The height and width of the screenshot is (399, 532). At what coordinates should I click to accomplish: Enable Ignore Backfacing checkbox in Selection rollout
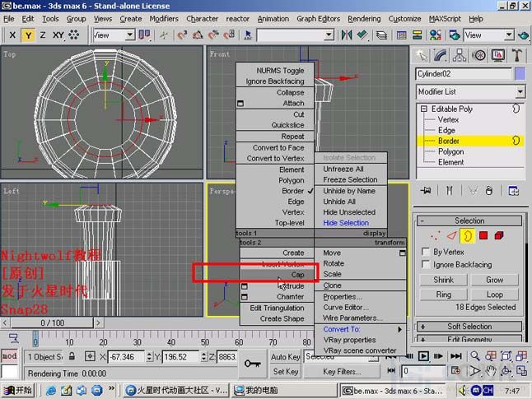[x=426, y=264]
